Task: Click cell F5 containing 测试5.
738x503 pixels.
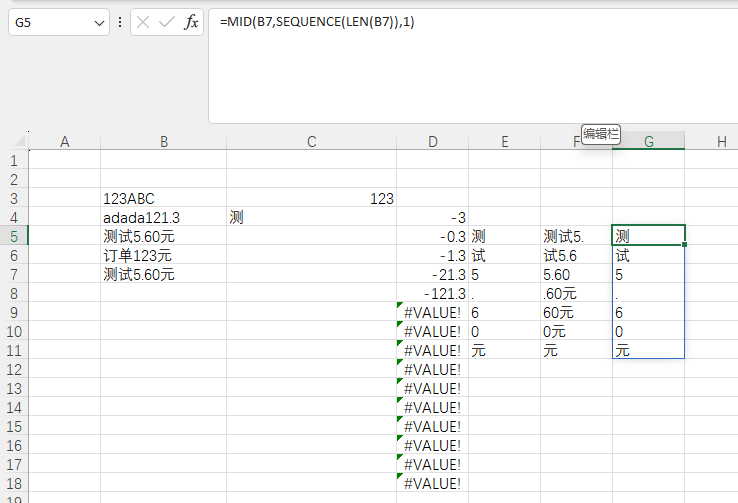Action: pos(577,236)
